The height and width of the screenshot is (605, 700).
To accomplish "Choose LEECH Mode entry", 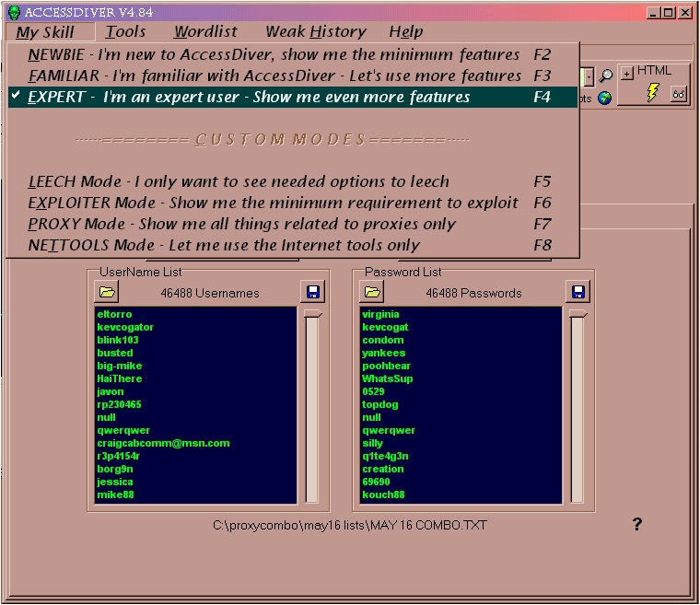I will tap(293, 181).
